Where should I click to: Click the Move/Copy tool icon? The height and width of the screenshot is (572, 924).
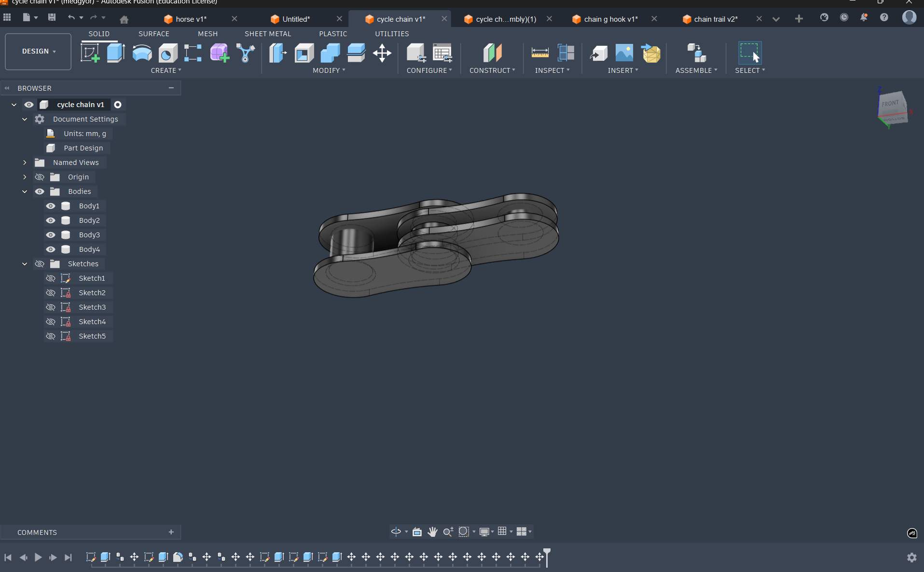[x=382, y=53]
